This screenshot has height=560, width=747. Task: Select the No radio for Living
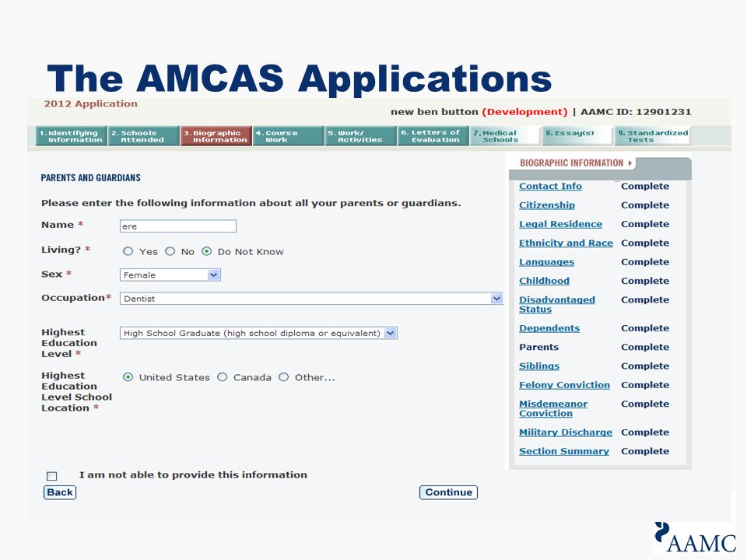[x=170, y=251]
